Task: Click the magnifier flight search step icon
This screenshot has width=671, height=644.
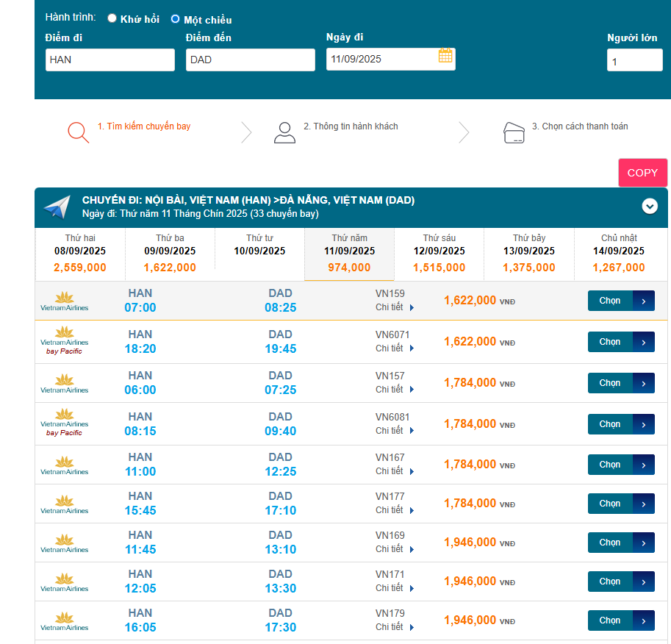Action: click(78, 132)
